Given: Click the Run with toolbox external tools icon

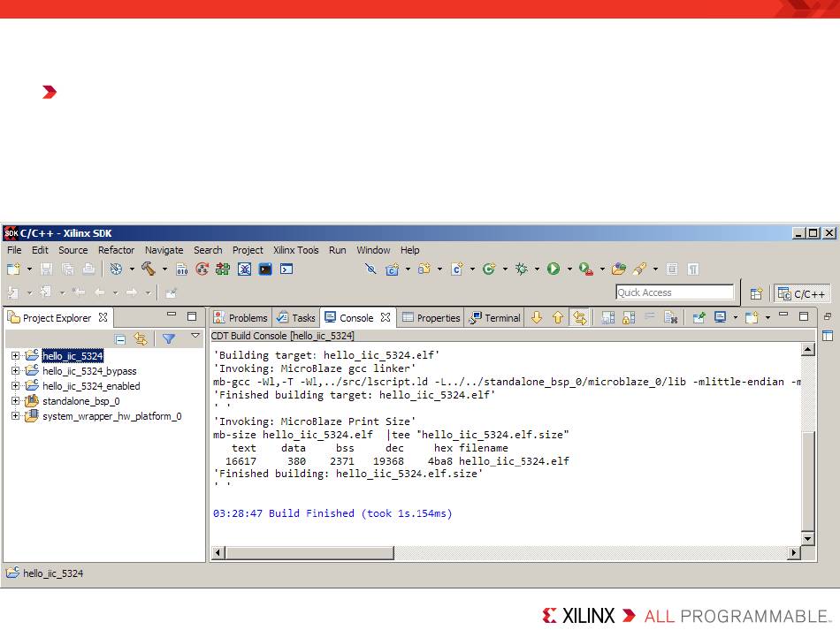Looking at the screenshot, I should (585, 269).
